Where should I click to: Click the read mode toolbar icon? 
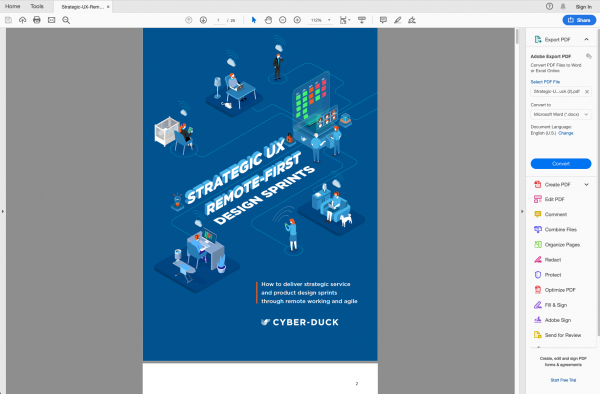click(362, 20)
